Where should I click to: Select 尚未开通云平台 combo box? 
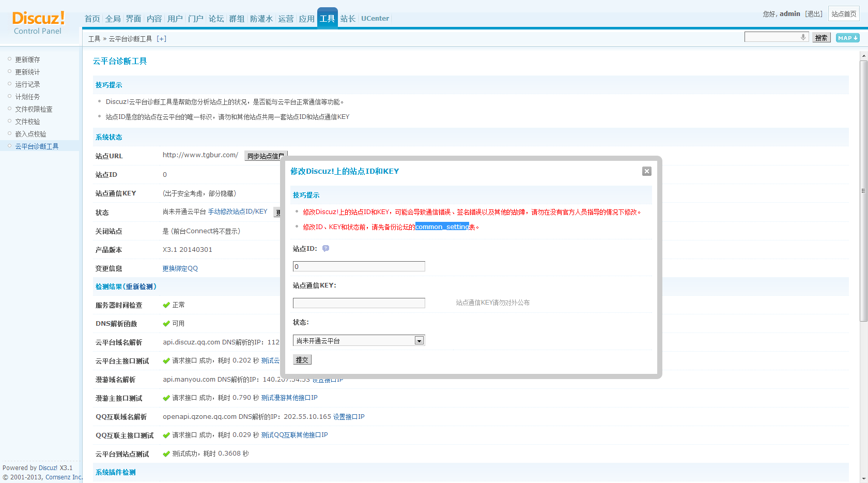click(359, 340)
